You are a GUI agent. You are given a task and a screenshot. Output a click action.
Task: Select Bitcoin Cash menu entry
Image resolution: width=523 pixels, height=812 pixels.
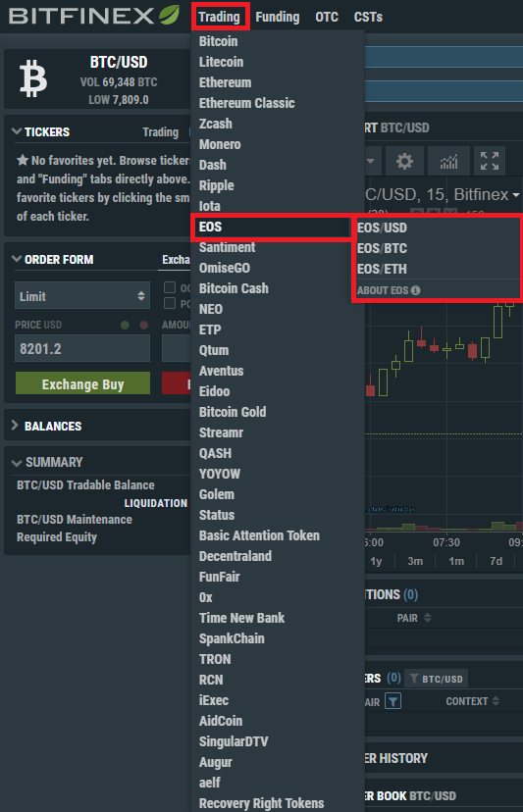[x=234, y=288]
